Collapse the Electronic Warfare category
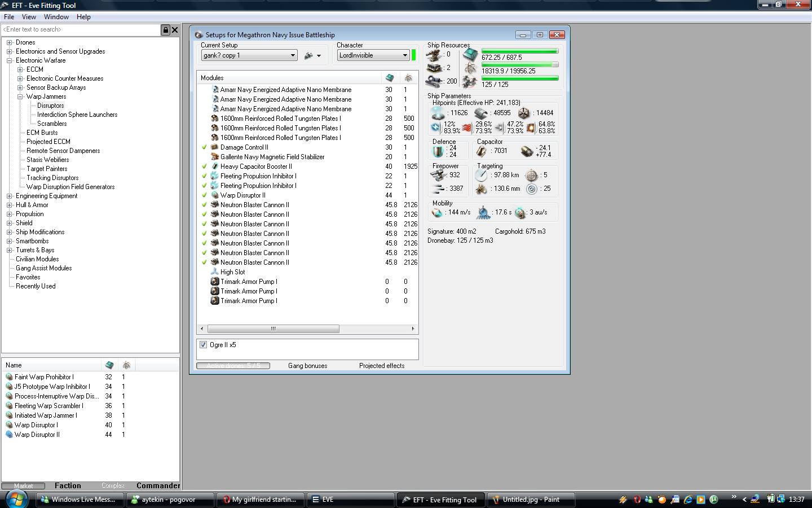The height and width of the screenshot is (508, 812). point(10,60)
